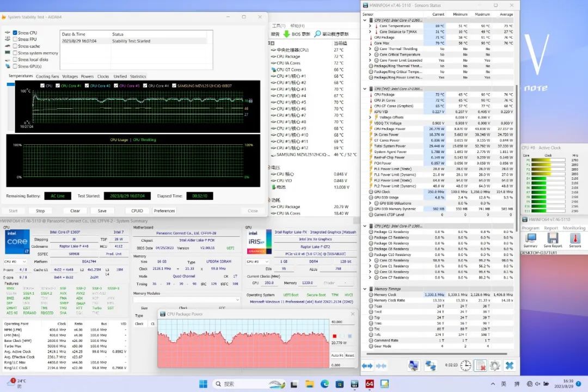Click the log file icon with red X
This screenshot has width=588, height=392.
pyautogui.click(x=480, y=366)
